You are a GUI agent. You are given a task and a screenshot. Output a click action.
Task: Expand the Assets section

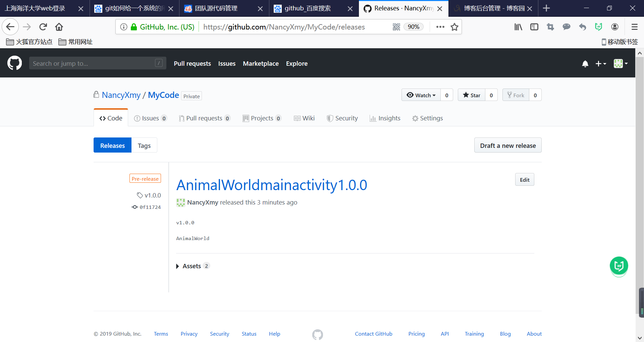tap(193, 266)
